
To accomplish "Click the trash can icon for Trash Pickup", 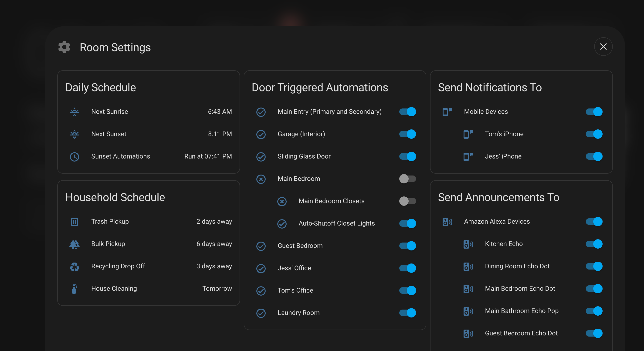I will pos(74,222).
